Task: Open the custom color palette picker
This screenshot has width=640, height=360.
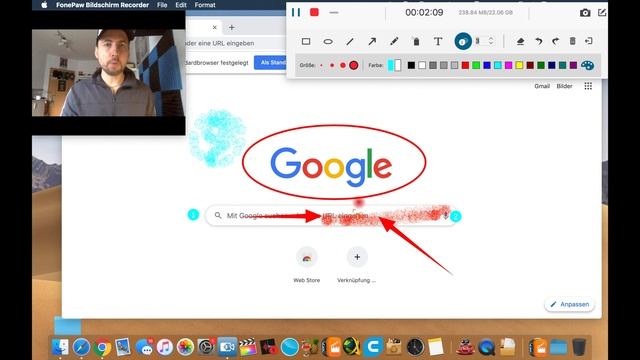Action: [588, 65]
